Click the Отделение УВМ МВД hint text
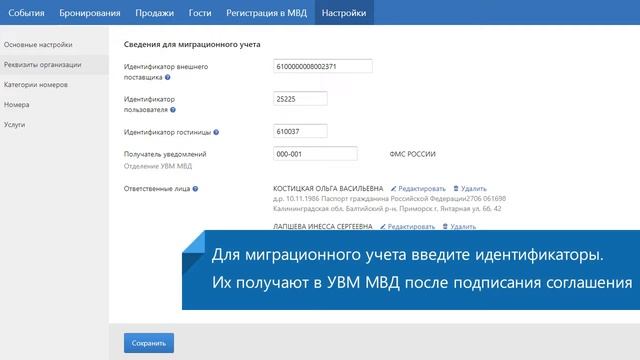The image size is (640, 360). click(158, 166)
